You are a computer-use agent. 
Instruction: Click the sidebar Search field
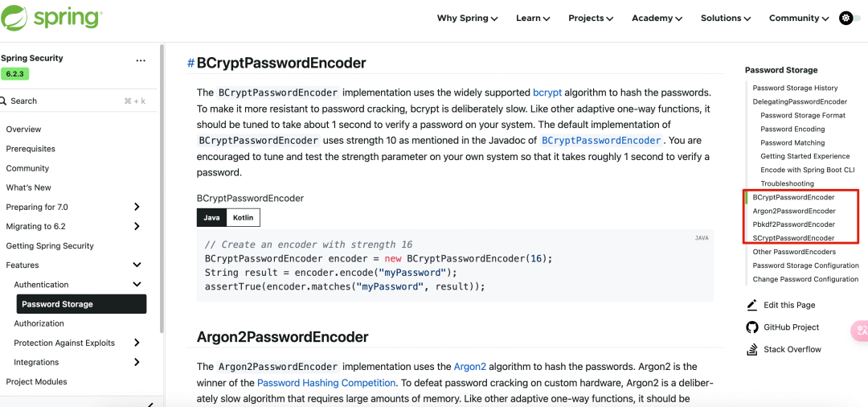pos(77,101)
